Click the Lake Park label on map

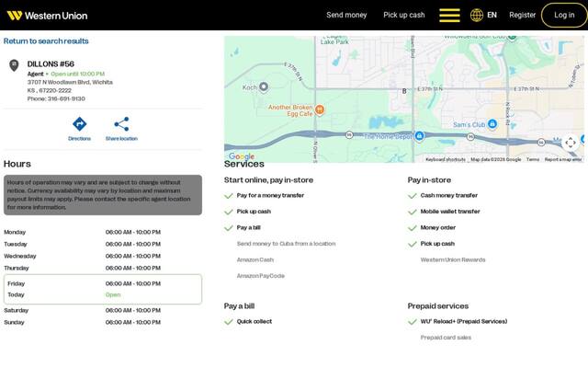coord(334,41)
